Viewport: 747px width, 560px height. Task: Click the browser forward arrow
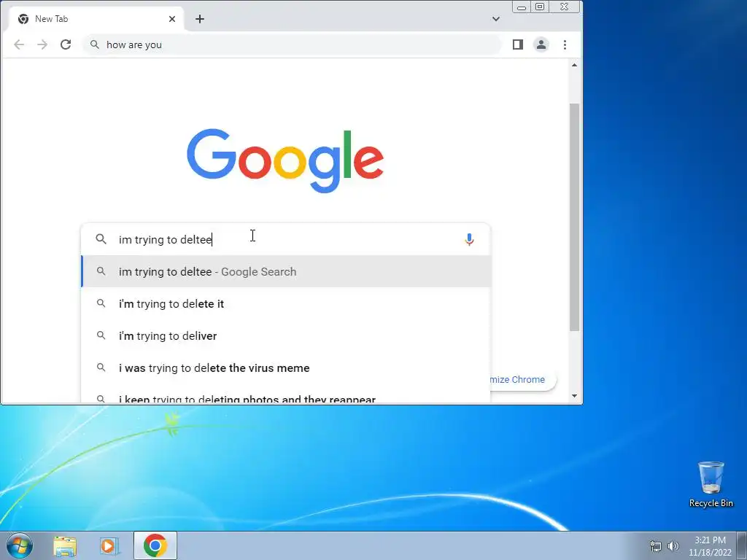point(42,44)
